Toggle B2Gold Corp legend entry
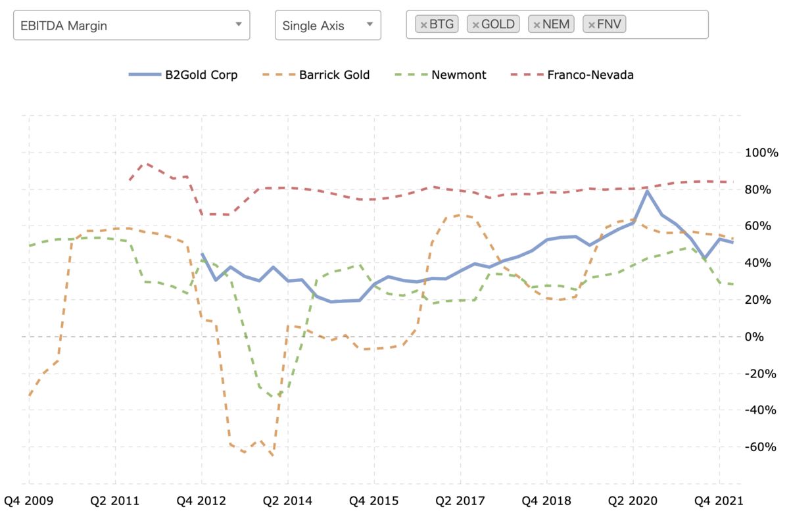 182,75
